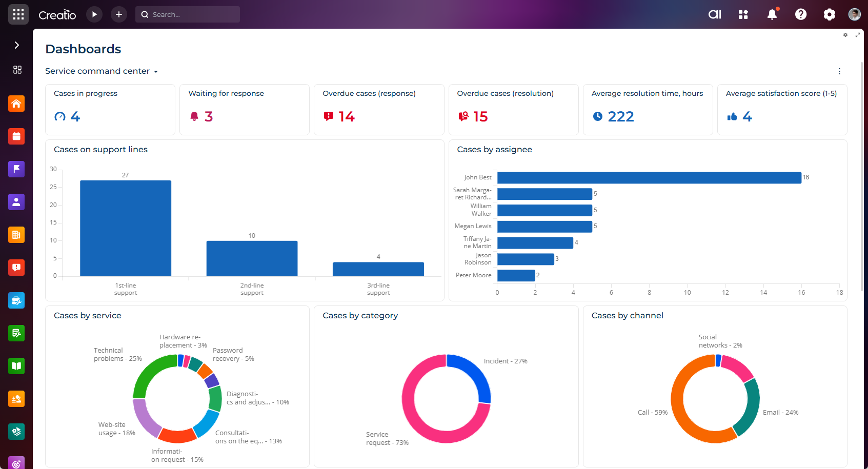Click the Overdue cases (resolution) value 15

480,117
